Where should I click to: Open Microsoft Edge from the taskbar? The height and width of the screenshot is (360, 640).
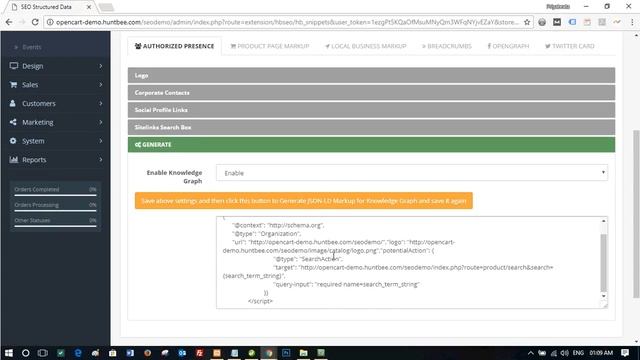[x=78, y=353]
